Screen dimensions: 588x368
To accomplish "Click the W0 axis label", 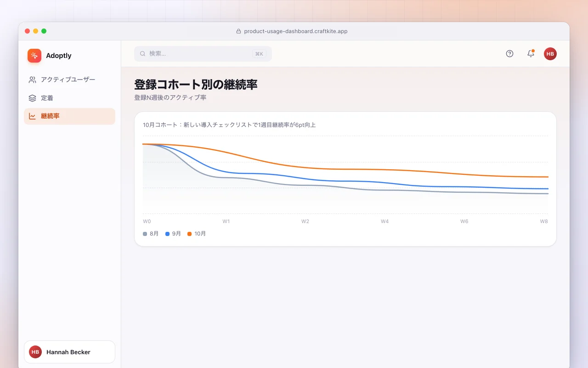I will (147, 221).
